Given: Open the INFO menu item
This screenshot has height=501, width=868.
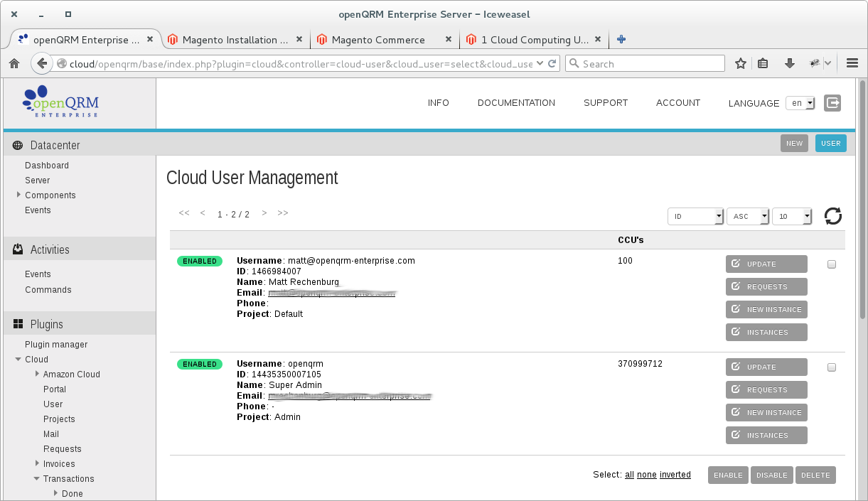Looking at the screenshot, I should pos(439,103).
